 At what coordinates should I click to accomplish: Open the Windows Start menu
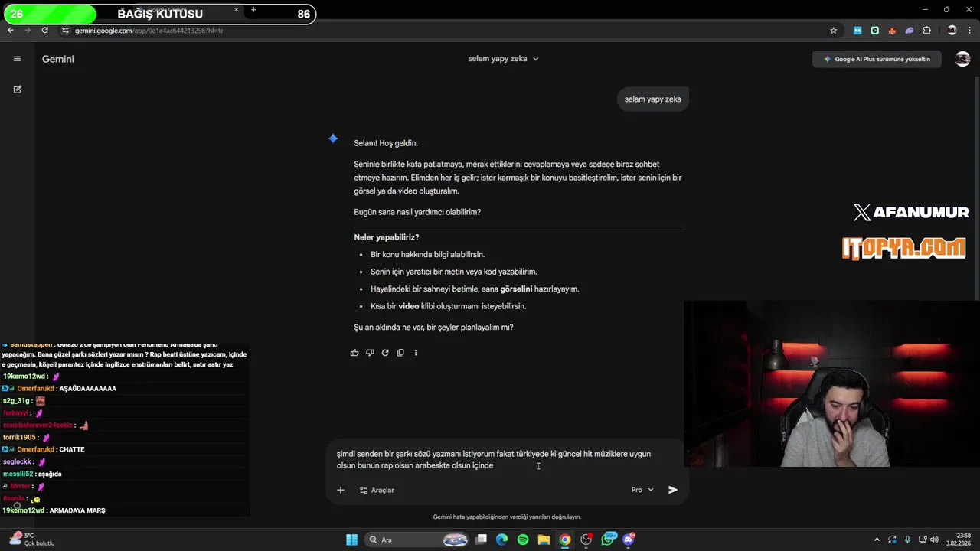[x=351, y=540]
